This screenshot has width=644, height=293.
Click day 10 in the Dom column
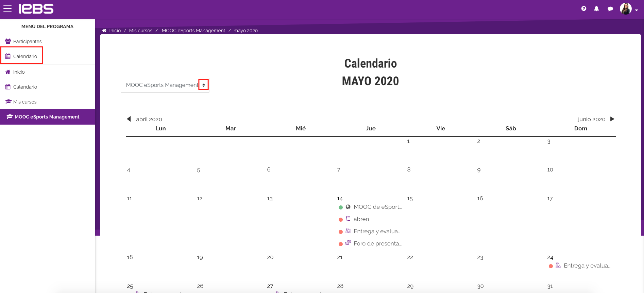(x=550, y=170)
